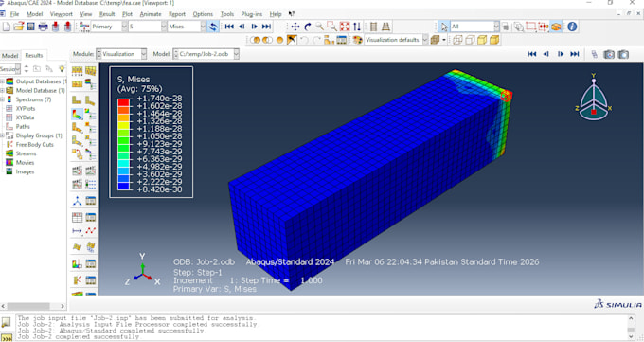
Task: Open the Viewport menu
Action: 62,14
